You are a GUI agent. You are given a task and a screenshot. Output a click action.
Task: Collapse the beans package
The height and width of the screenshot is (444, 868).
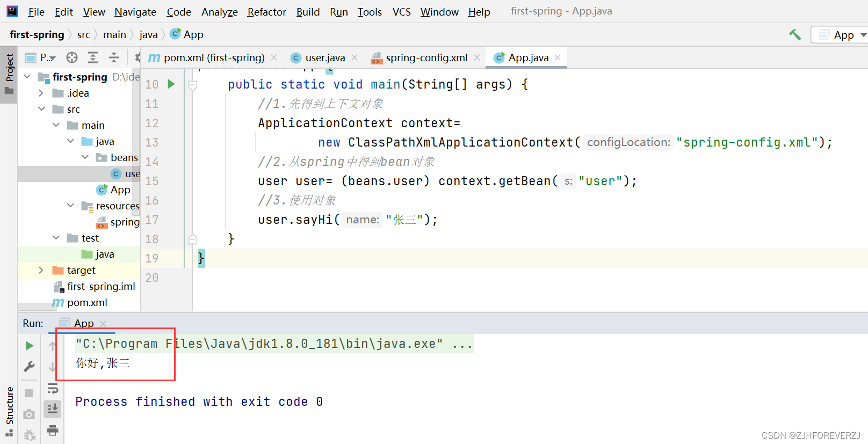(x=85, y=157)
